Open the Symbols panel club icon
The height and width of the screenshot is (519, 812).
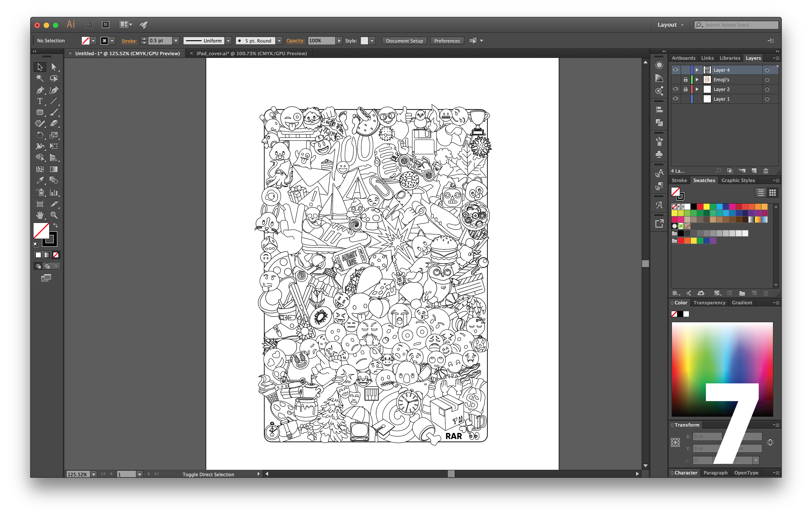659,154
